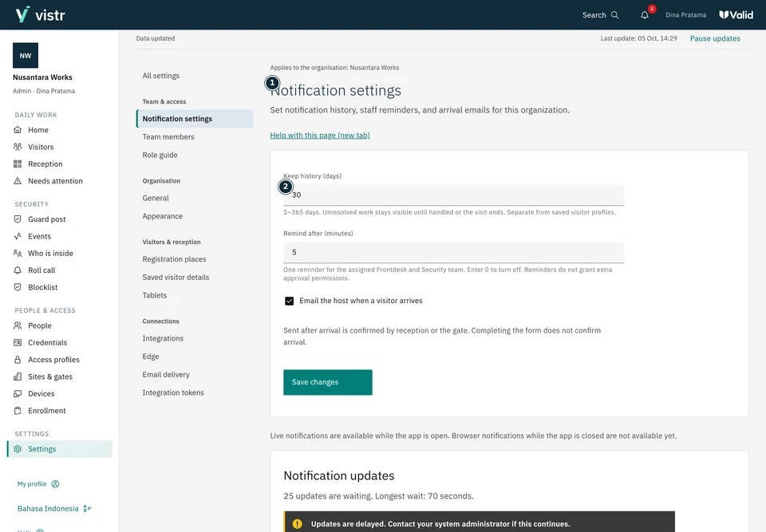
Task: Select Notification settings tab
Action: pos(195,119)
